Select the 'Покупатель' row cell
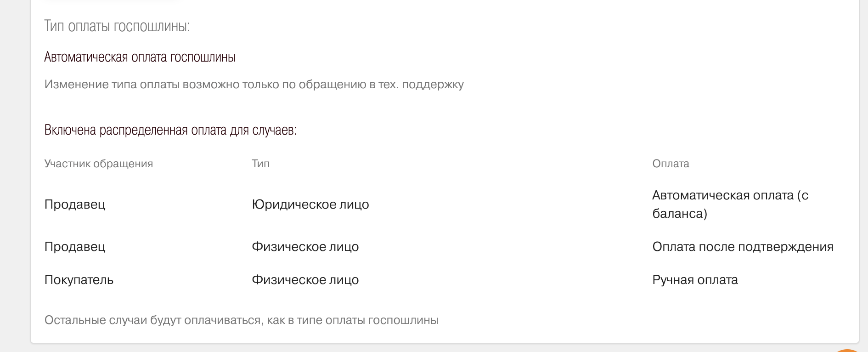The width and height of the screenshot is (868, 352). [79, 280]
